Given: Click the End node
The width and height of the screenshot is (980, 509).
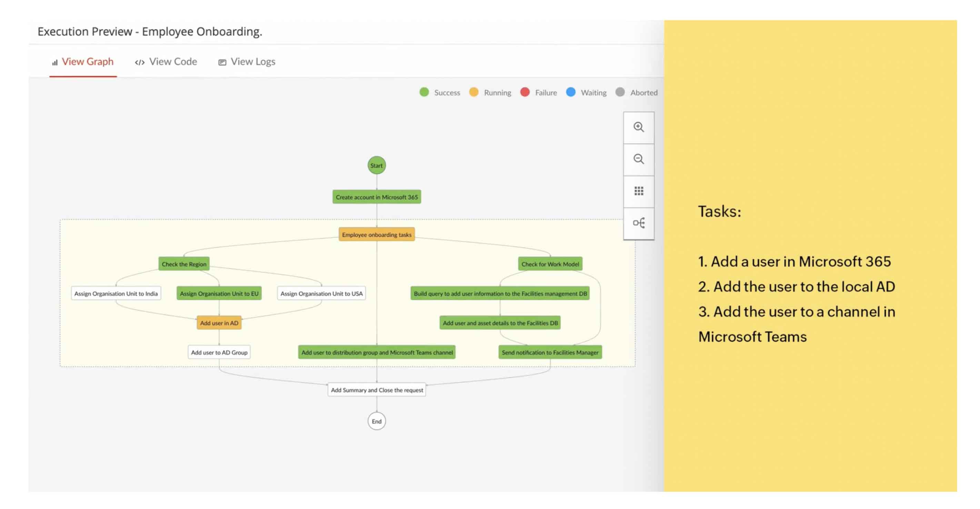Looking at the screenshot, I should coord(376,421).
